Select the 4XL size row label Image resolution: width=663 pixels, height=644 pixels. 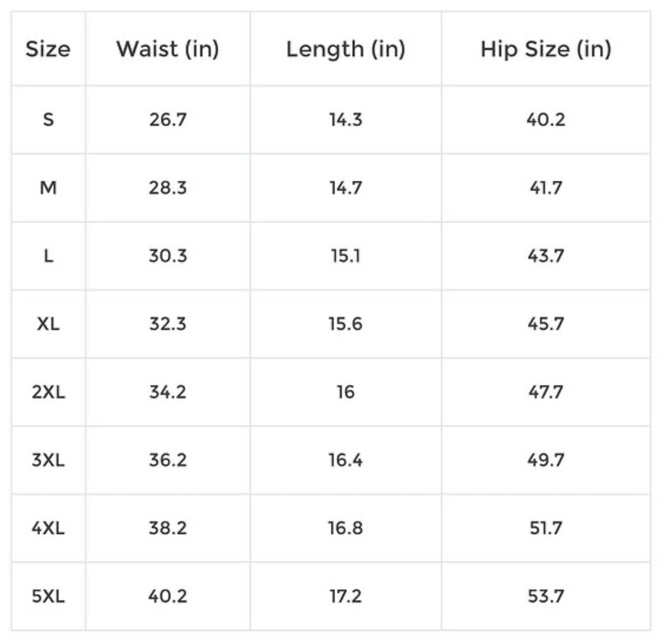point(48,528)
